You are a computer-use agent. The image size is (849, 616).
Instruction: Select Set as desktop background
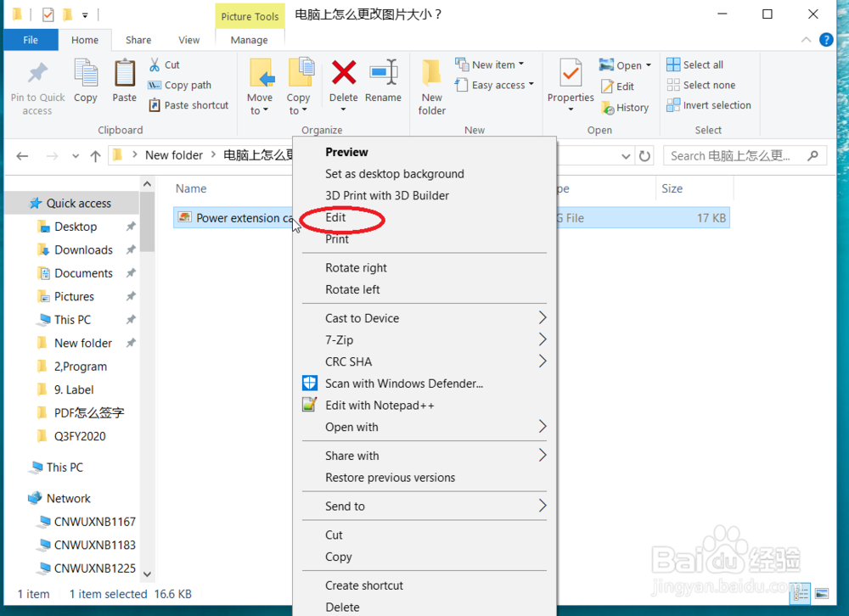(394, 174)
